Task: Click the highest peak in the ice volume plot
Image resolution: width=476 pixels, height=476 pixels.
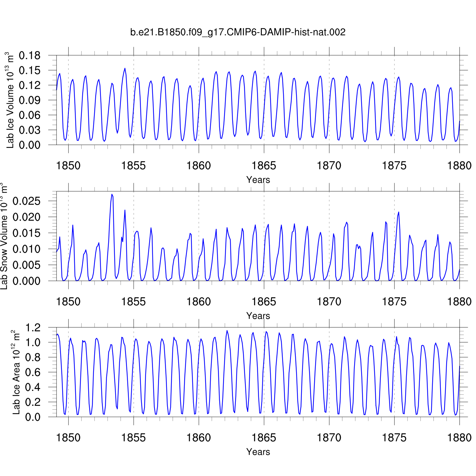Action: [x=125, y=68]
